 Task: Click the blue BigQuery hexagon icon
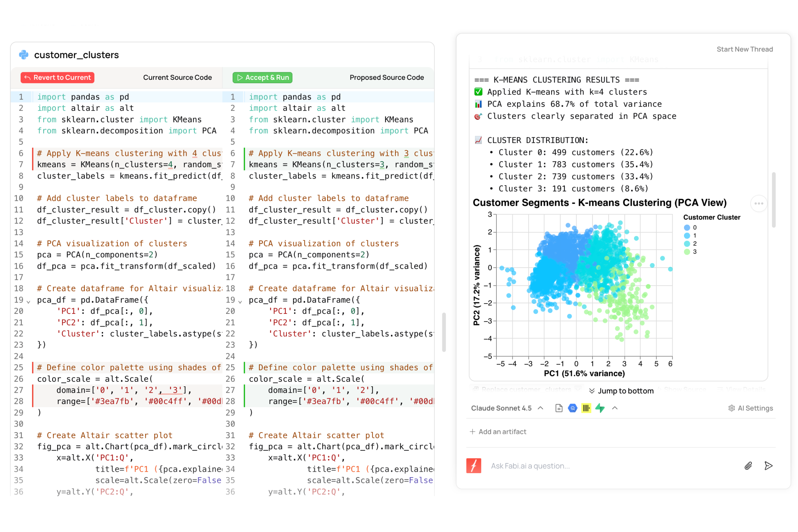pyautogui.click(x=572, y=408)
